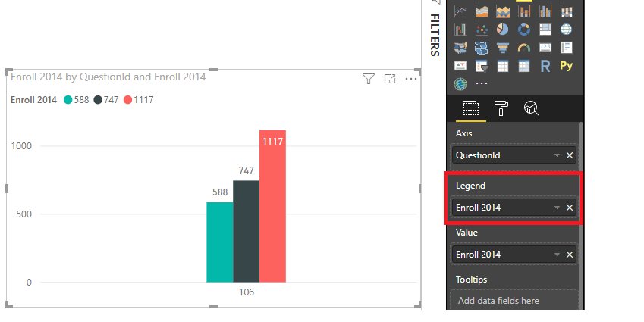Screen dimensions: 644x322
Task: Click the 1000 y-axis label
Action: (21, 146)
